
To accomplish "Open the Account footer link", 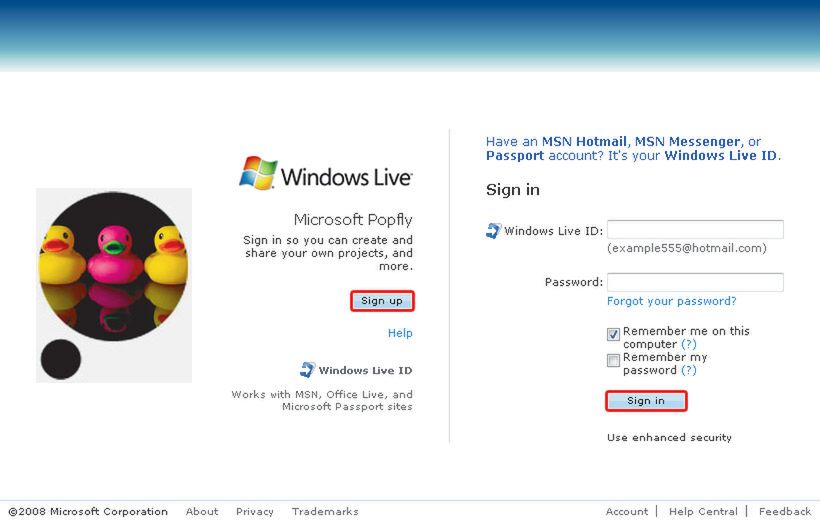I will point(627,511).
